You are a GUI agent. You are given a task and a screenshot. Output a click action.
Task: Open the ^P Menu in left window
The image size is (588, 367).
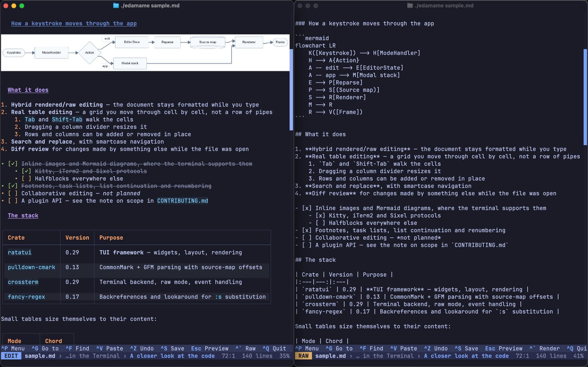13,349
